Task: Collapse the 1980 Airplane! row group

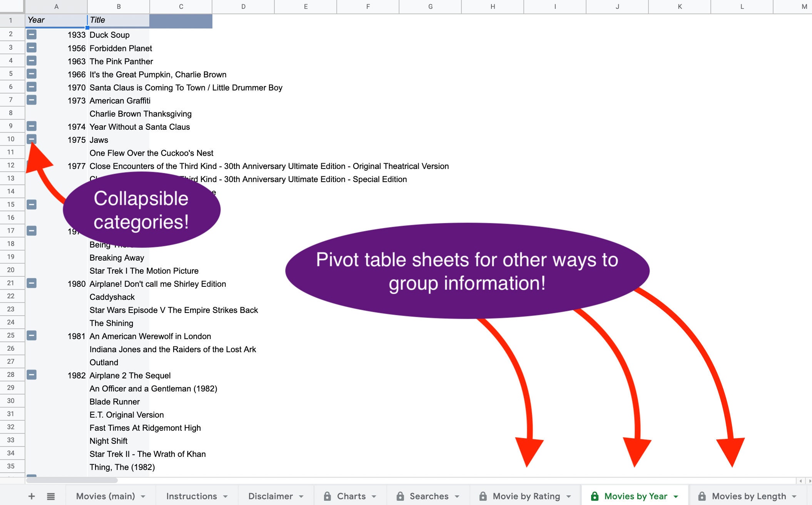Action: tap(31, 283)
